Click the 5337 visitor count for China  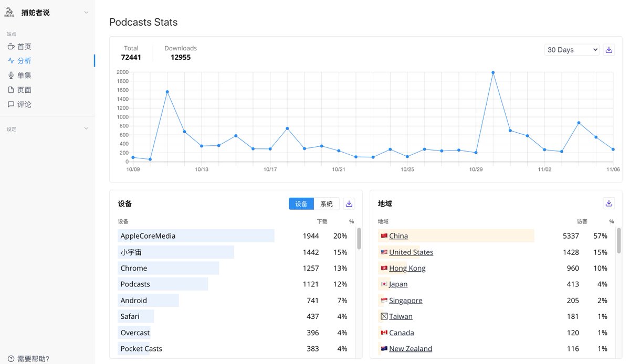pos(571,236)
